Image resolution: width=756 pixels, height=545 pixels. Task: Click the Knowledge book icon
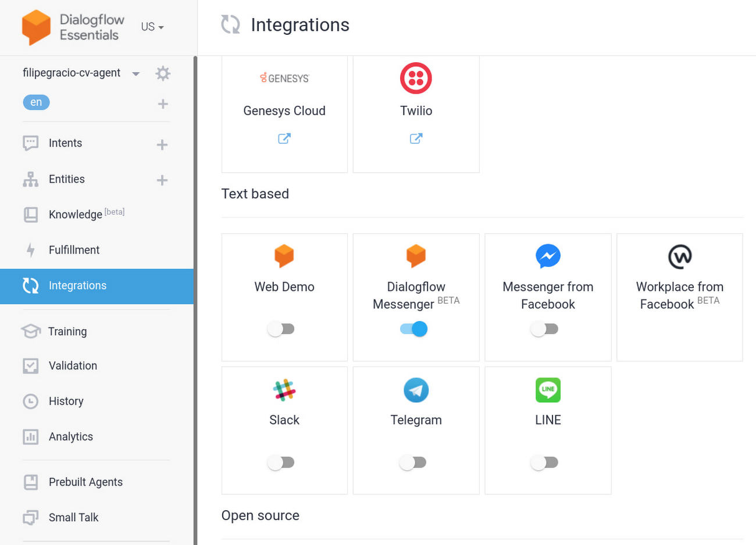point(30,215)
